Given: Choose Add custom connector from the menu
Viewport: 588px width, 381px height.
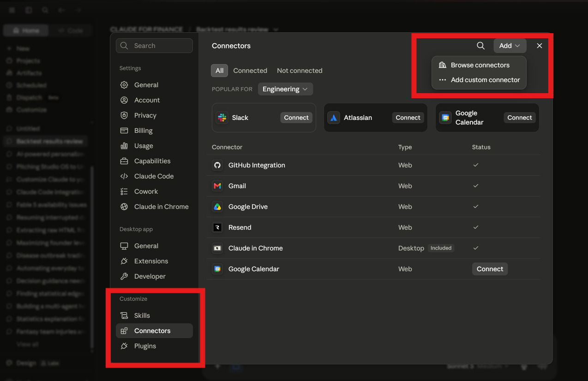Looking at the screenshot, I should 479,80.
